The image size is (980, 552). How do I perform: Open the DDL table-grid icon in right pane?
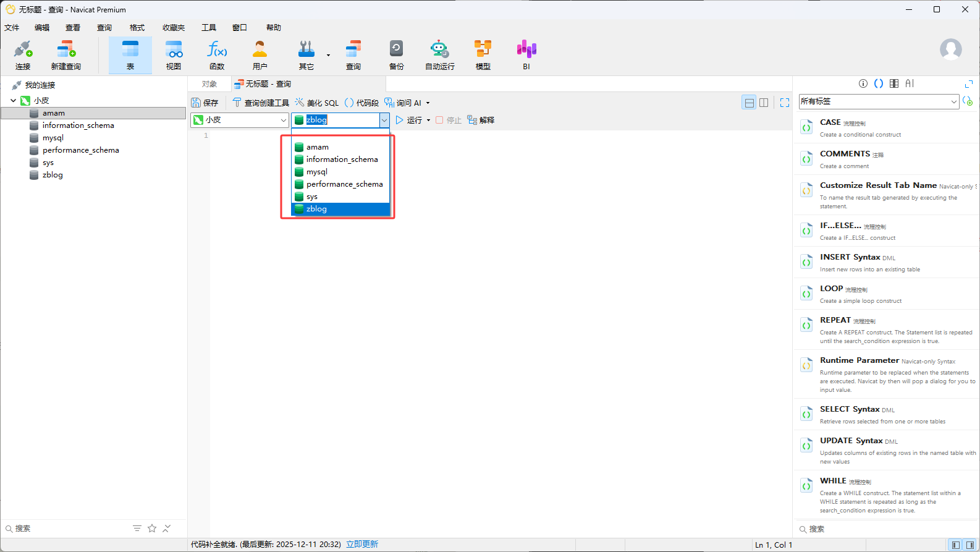[x=894, y=83]
